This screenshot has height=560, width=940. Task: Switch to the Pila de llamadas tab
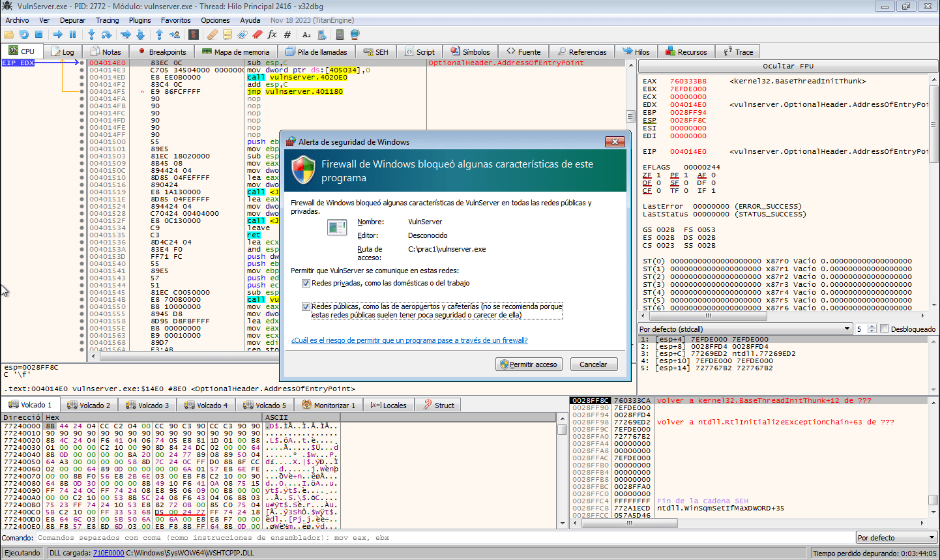(317, 52)
